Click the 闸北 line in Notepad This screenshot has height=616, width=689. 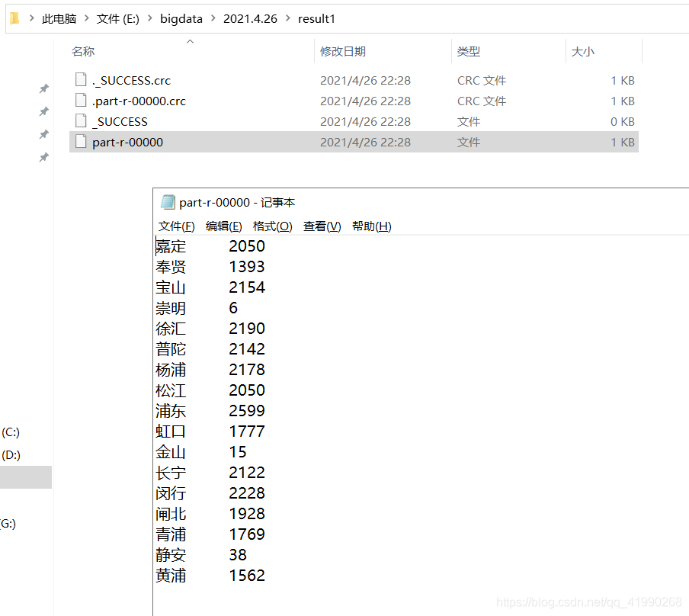pyautogui.click(x=210, y=514)
